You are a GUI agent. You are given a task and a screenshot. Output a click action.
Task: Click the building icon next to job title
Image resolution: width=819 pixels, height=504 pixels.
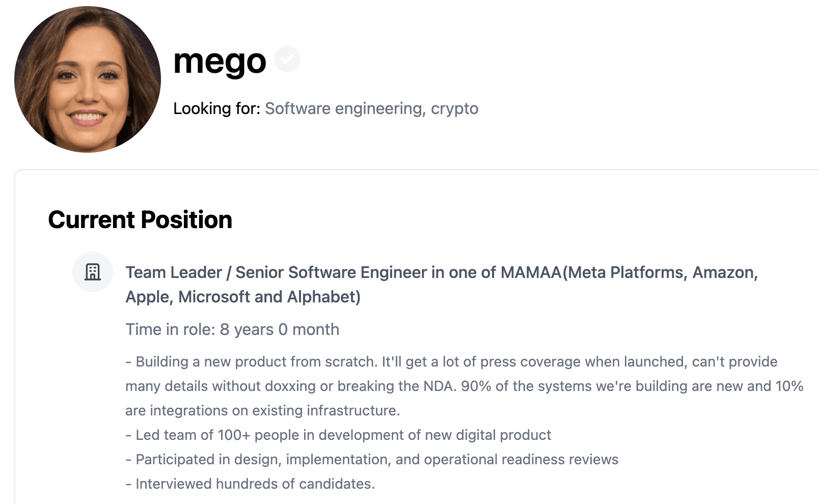[93, 272]
